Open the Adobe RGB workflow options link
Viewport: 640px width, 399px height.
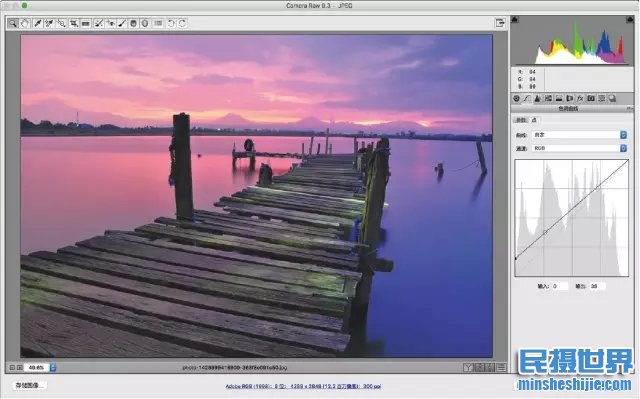(303, 386)
